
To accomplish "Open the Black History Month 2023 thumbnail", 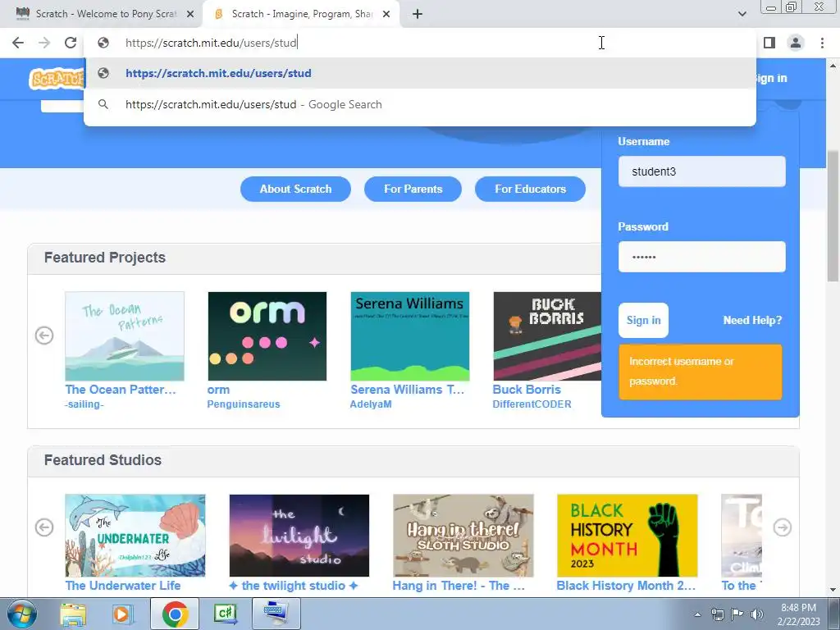I will pyautogui.click(x=628, y=535).
